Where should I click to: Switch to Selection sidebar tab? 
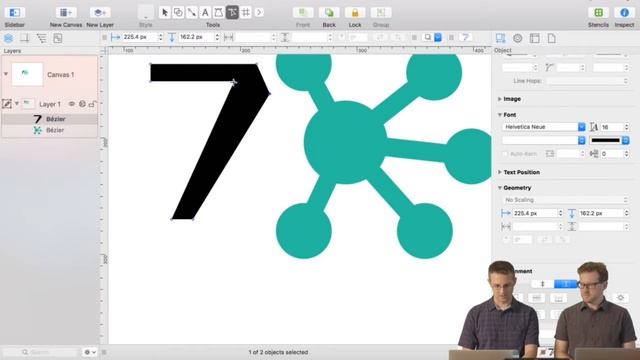(x=58, y=38)
